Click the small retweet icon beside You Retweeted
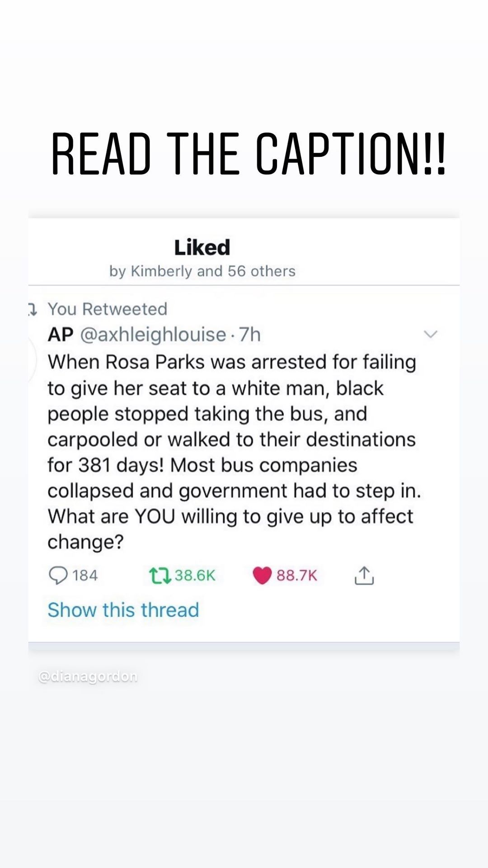 tap(33, 310)
